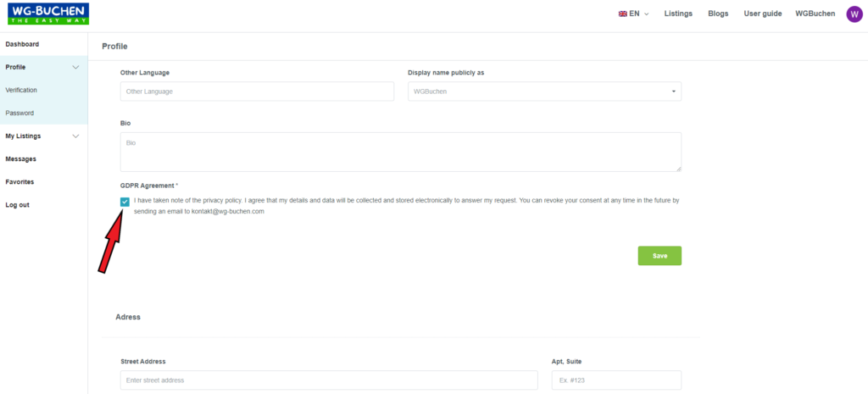This screenshot has height=394, width=868.
Task: Click Log out in the sidebar
Action: click(17, 205)
